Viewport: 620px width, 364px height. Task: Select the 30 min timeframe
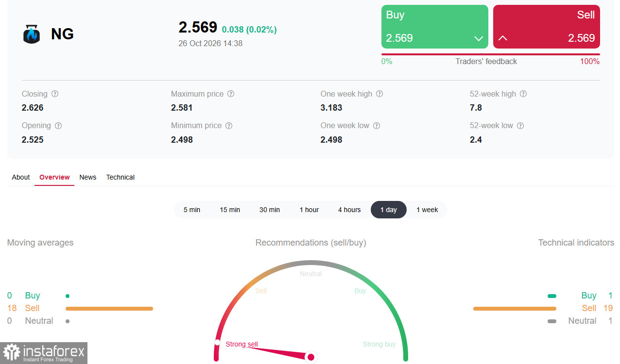(x=270, y=210)
